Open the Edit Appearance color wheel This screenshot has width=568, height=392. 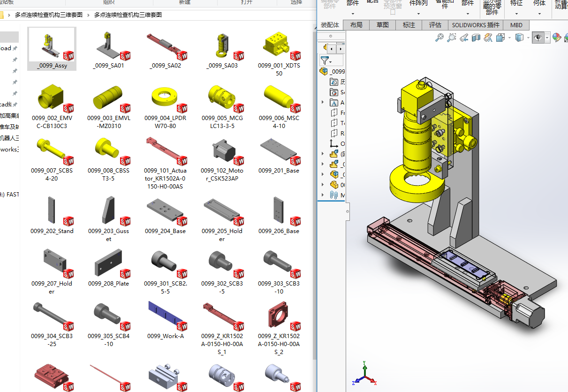point(557,38)
